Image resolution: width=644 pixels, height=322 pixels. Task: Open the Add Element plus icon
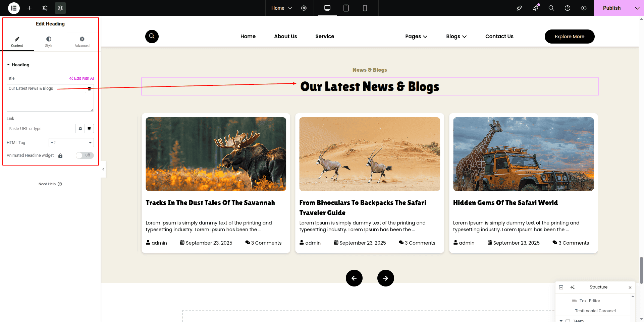coord(30,8)
